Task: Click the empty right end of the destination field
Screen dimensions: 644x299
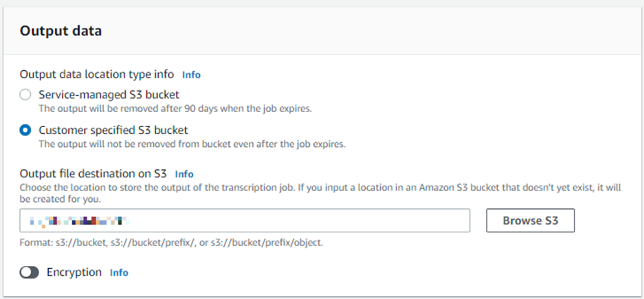Action: coord(411,221)
